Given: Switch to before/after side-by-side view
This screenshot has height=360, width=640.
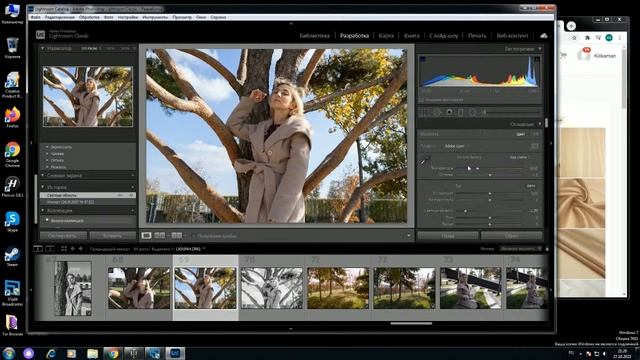Looking at the screenshot, I should tap(160, 236).
